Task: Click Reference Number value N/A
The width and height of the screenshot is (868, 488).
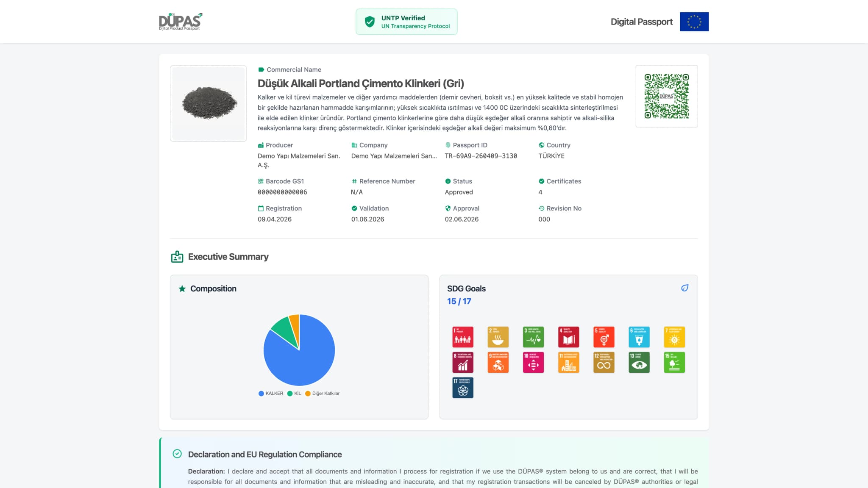Action: pos(356,192)
